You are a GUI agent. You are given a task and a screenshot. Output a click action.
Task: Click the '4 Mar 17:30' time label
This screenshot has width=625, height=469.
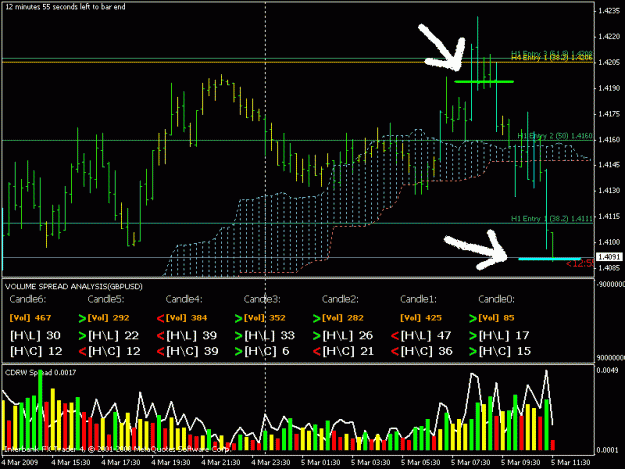121,463
